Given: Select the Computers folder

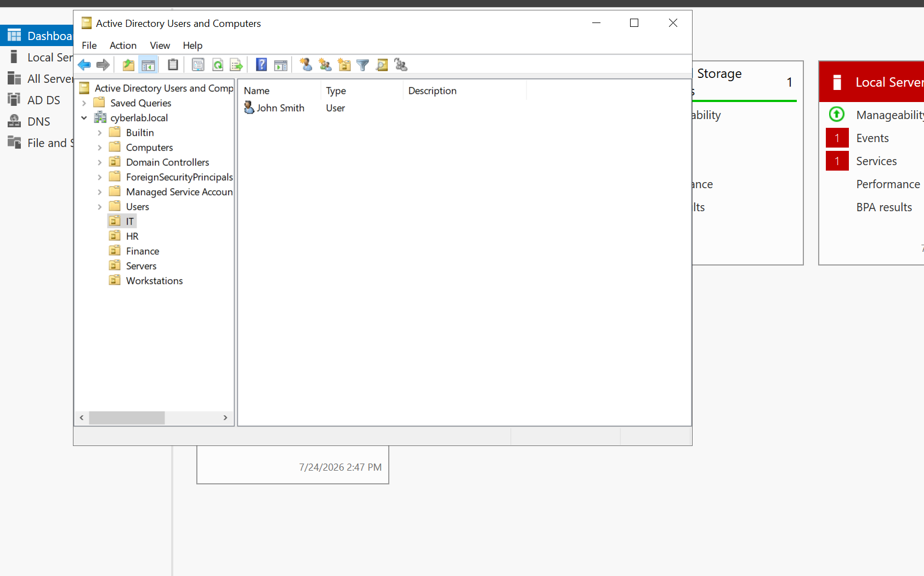Looking at the screenshot, I should point(149,148).
